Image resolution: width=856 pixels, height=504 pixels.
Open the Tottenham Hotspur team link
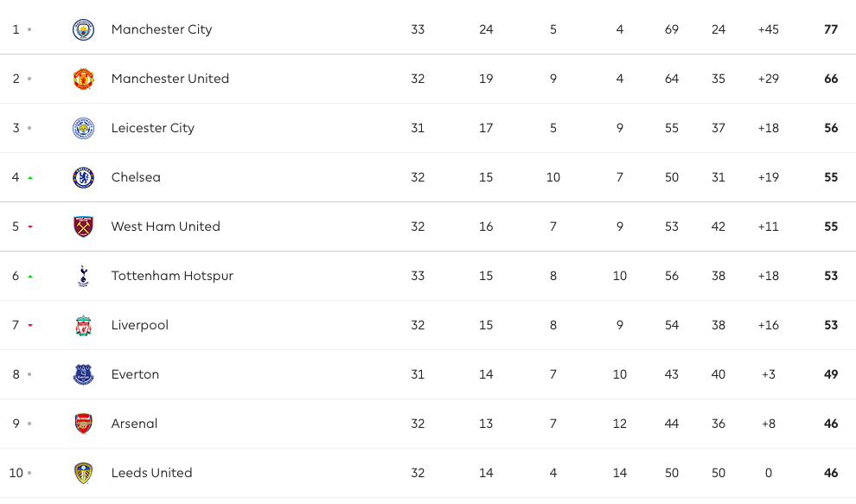click(172, 276)
